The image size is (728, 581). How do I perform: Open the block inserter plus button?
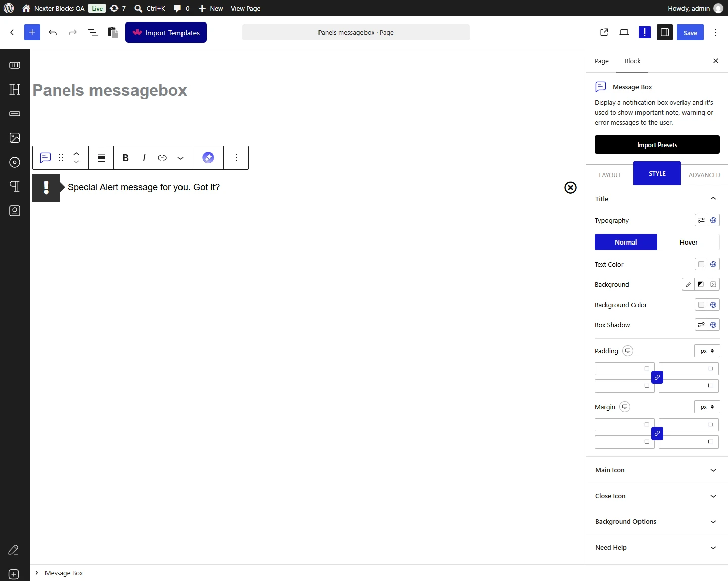point(32,32)
